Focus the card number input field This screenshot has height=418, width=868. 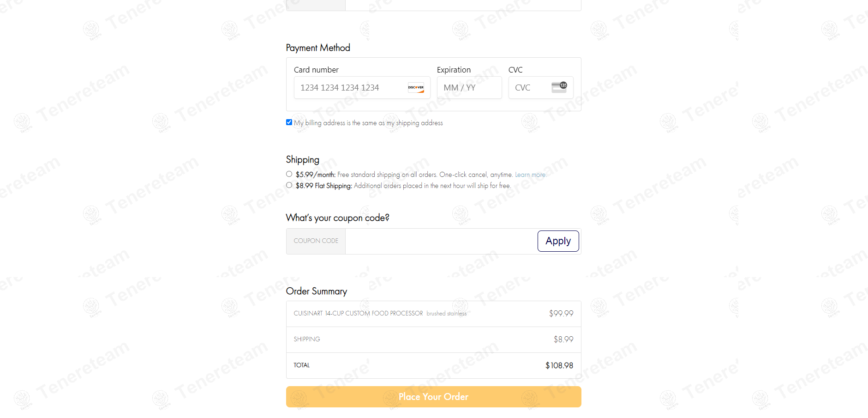click(x=351, y=88)
